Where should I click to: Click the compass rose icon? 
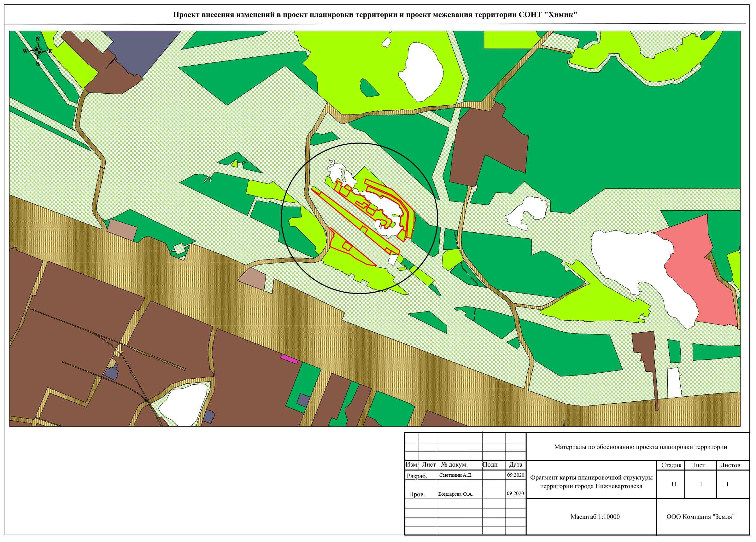click(38, 51)
